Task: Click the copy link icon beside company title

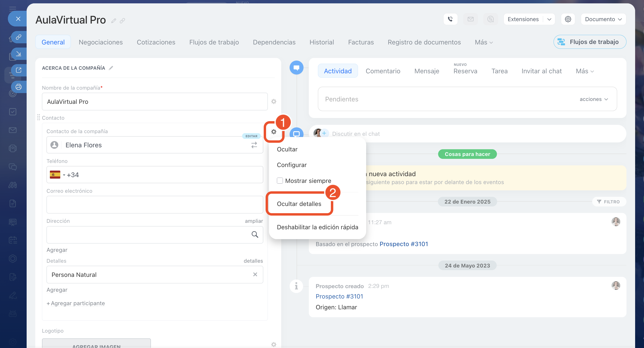Action: click(x=122, y=20)
